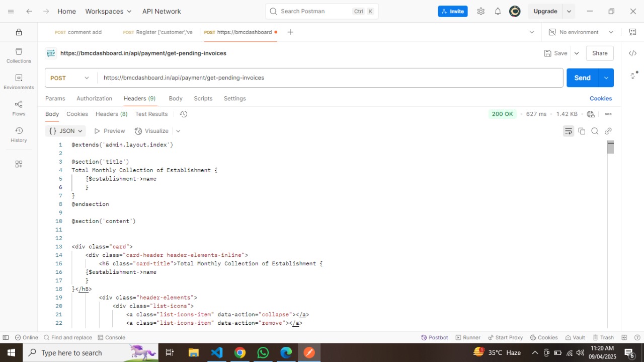Go back with the left arrow

[x=29, y=11]
